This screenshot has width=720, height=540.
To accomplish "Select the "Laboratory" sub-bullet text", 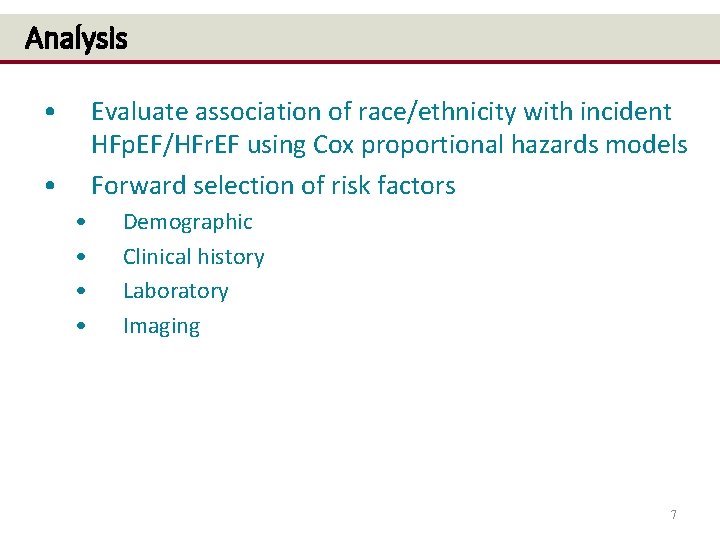I will click(176, 292).
